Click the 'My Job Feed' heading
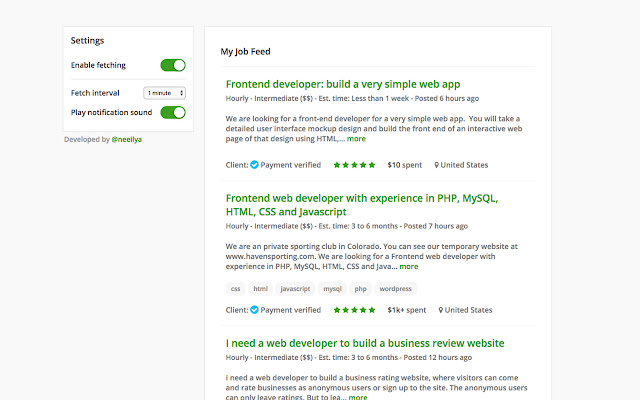The image size is (640, 400). coord(245,52)
